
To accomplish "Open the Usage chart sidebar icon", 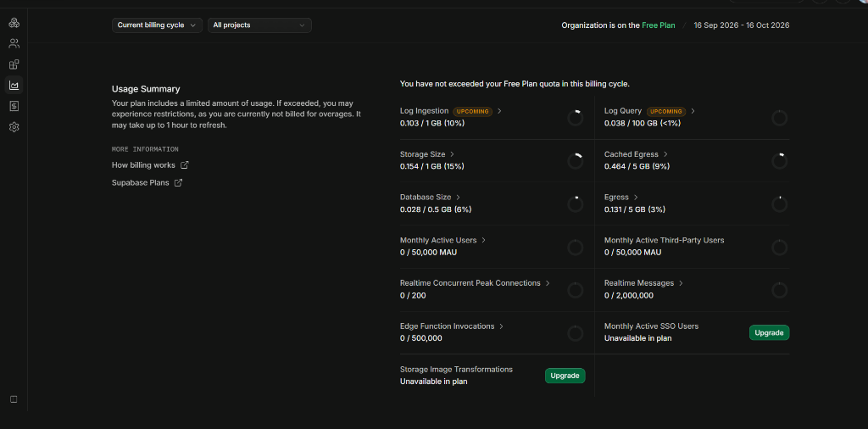I will pos(14,86).
